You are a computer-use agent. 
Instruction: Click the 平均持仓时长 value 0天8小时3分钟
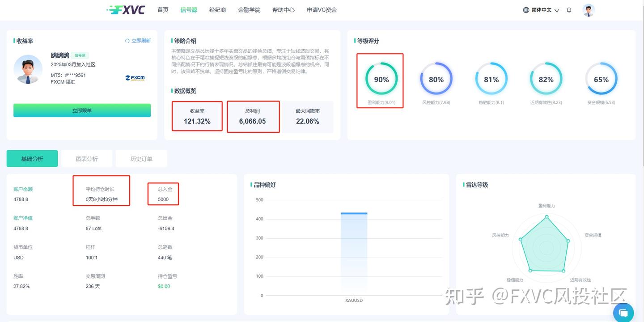pyautogui.click(x=102, y=199)
